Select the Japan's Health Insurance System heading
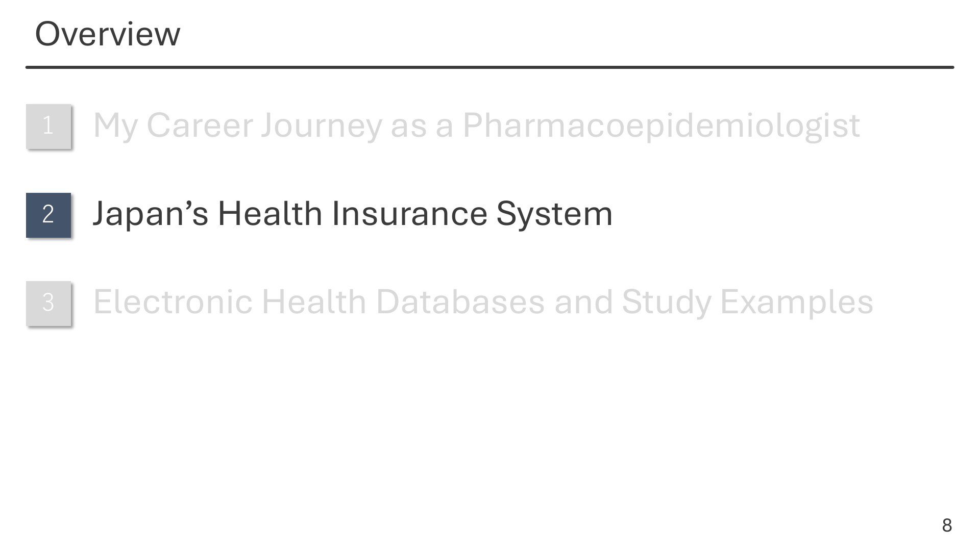Screen dimensions: 980x551 click(353, 214)
